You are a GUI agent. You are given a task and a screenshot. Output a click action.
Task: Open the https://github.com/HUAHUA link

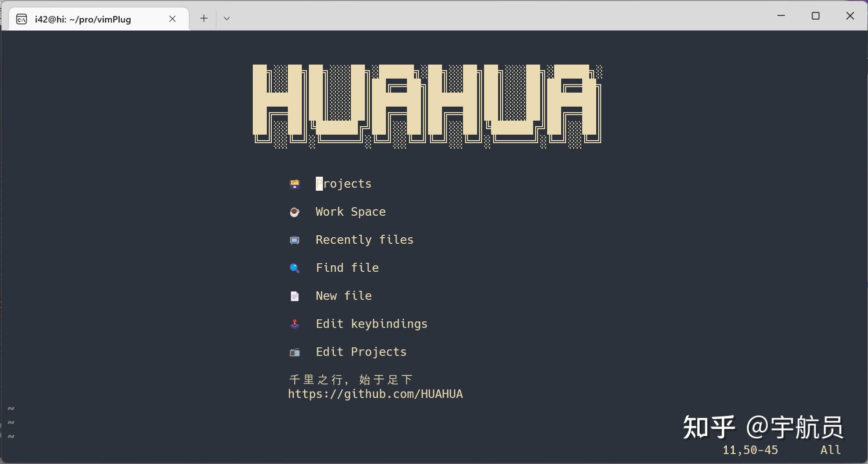(375, 394)
